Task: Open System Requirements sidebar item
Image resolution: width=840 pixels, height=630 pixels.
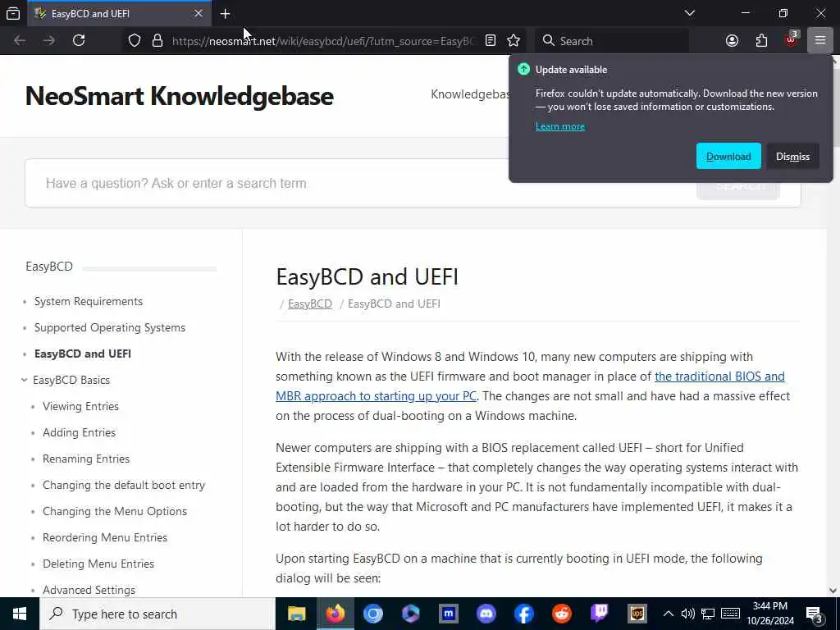Action: (89, 302)
